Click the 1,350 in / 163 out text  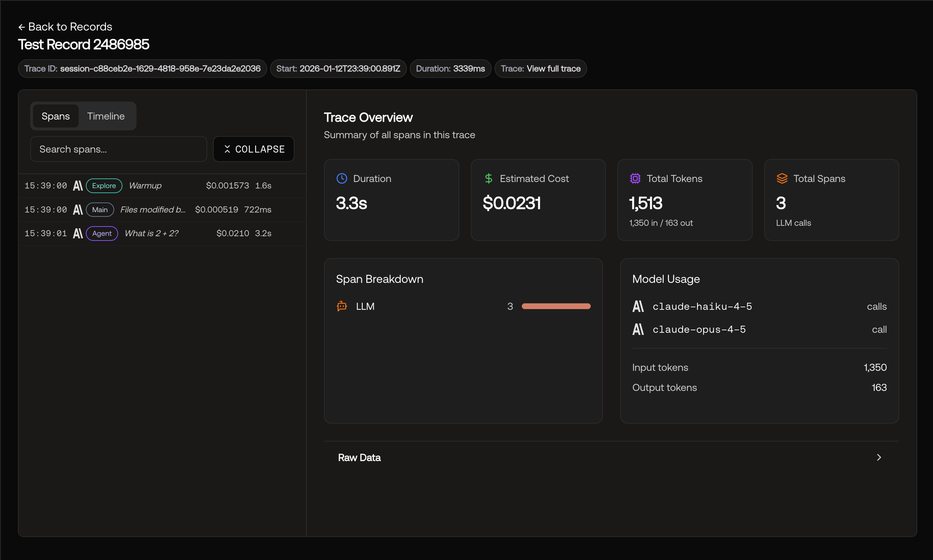tap(661, 223)
